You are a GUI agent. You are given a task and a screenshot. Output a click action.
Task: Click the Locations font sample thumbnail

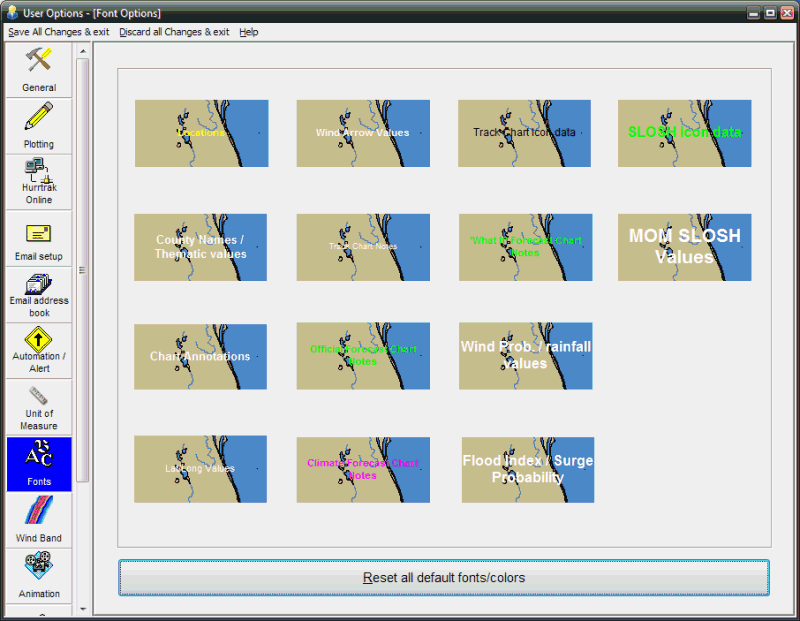(201, 133)
